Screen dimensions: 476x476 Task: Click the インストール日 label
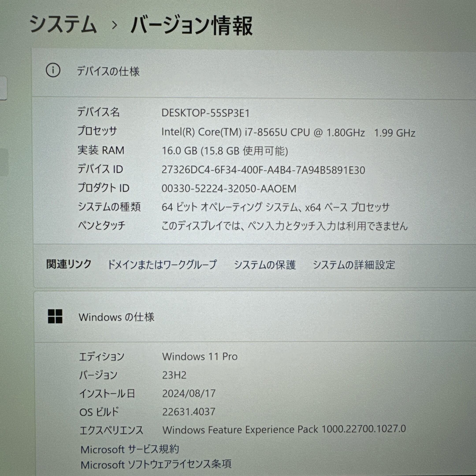[107, 393]
